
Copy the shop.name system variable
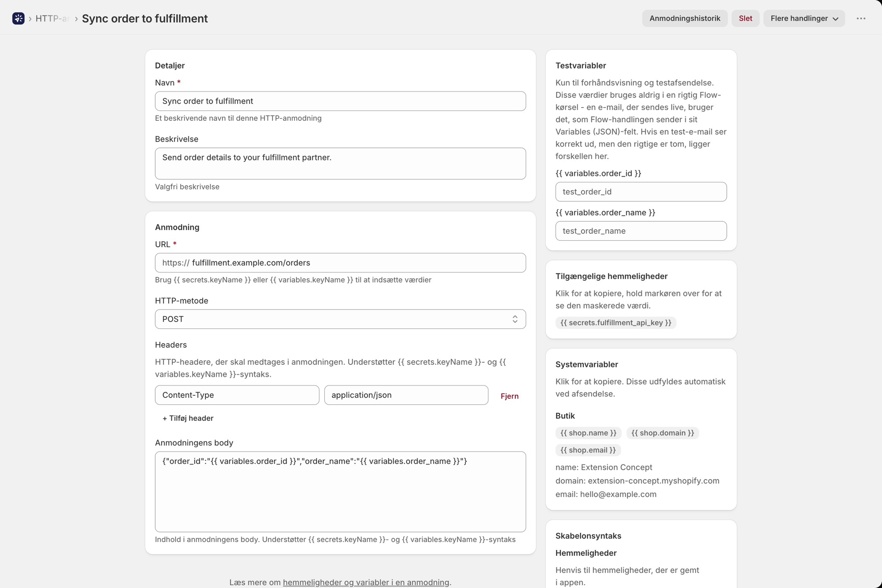(x=588, y=433)
